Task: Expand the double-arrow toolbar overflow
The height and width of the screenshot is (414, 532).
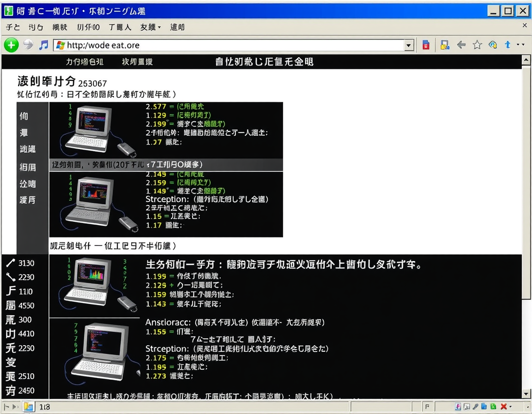Action: click(520, 44)
